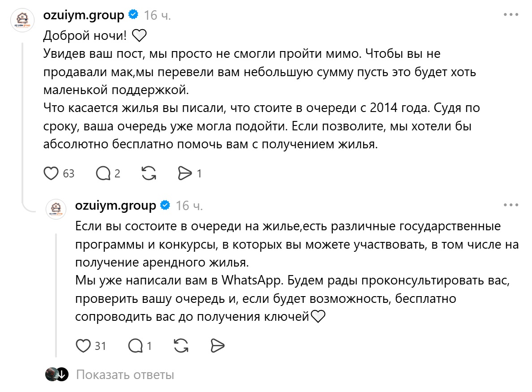
Task: Open ozuiym.group profile from first post username
Action: (84, 15)
